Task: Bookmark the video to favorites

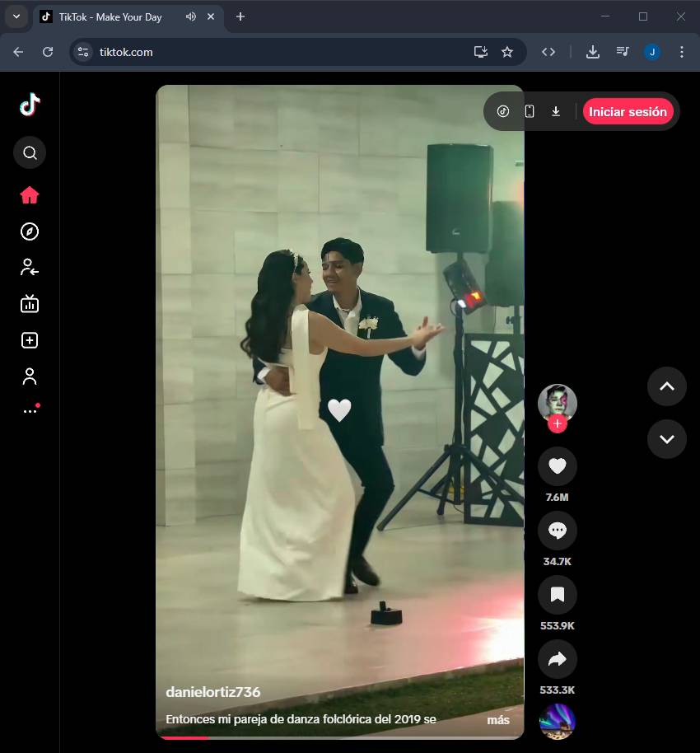Action: point(558,595)
